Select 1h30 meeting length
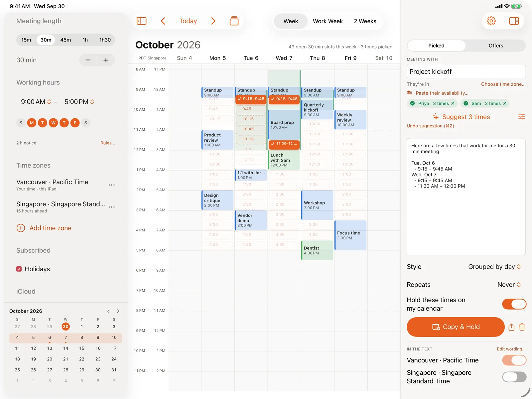Screen dimensions: 532x399 105,40
